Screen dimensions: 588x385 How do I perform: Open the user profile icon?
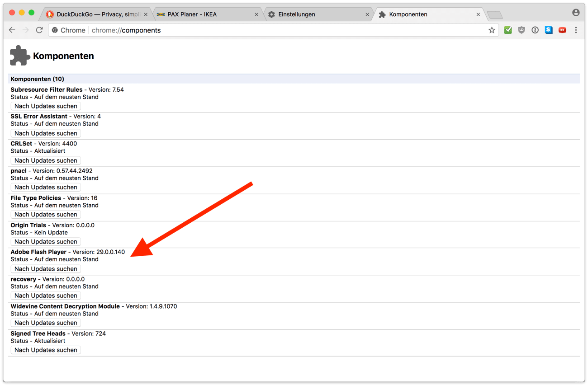[x=576, y=13]
